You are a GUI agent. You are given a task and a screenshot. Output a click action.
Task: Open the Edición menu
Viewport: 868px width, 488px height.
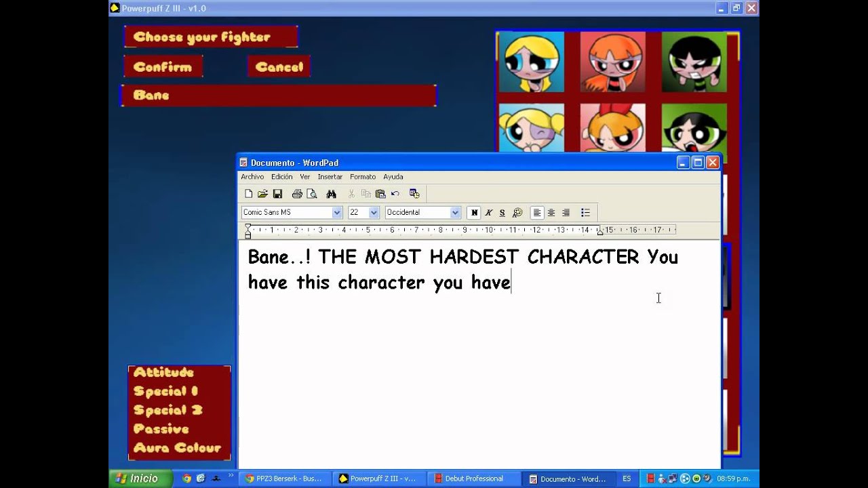[282, 177]
